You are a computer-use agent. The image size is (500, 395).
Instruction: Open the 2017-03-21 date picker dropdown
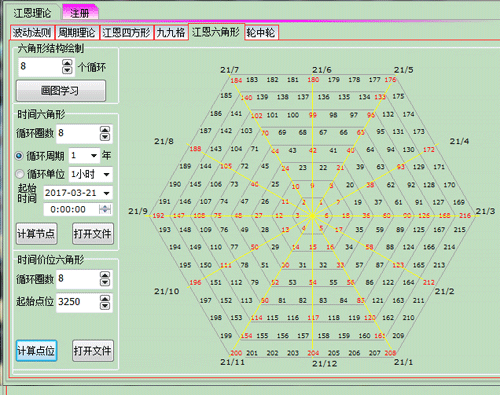pos(107,193)
